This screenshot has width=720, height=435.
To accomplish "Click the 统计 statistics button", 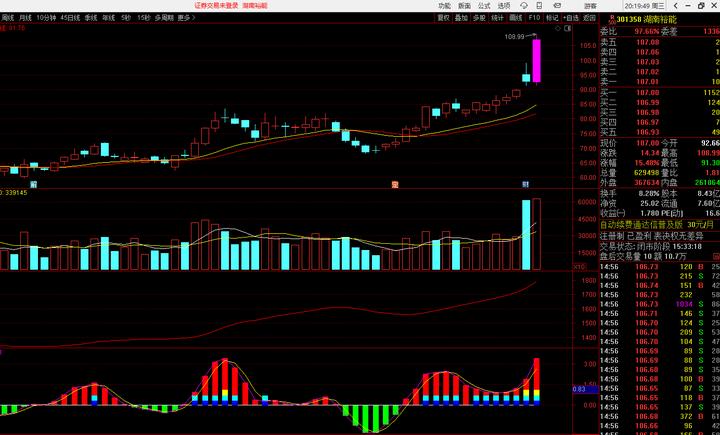I will tap(497, 17).
